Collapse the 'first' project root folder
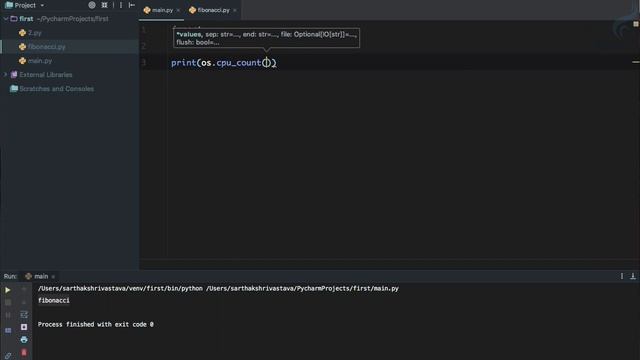 [x=6, y=19]
